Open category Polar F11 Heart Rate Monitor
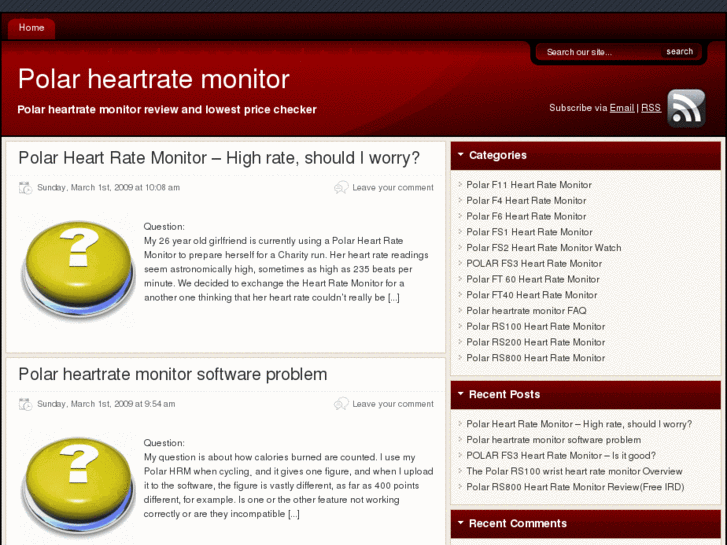This screenshot has height=545, width=727. tap(529, 185)
